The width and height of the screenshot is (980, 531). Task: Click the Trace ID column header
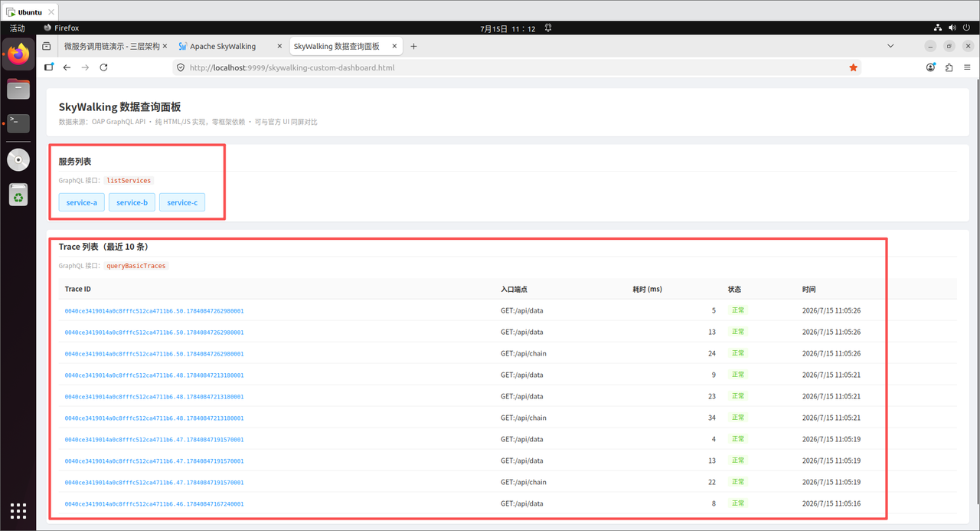pyautogui.click(x=78, y=290)
